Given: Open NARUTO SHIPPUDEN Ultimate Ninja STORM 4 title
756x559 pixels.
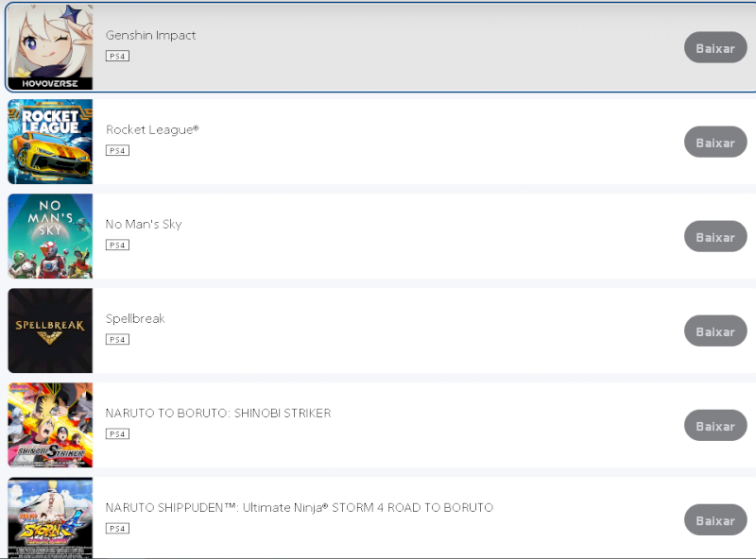Looking at the screenshot, I should click(x=300, y=507).
